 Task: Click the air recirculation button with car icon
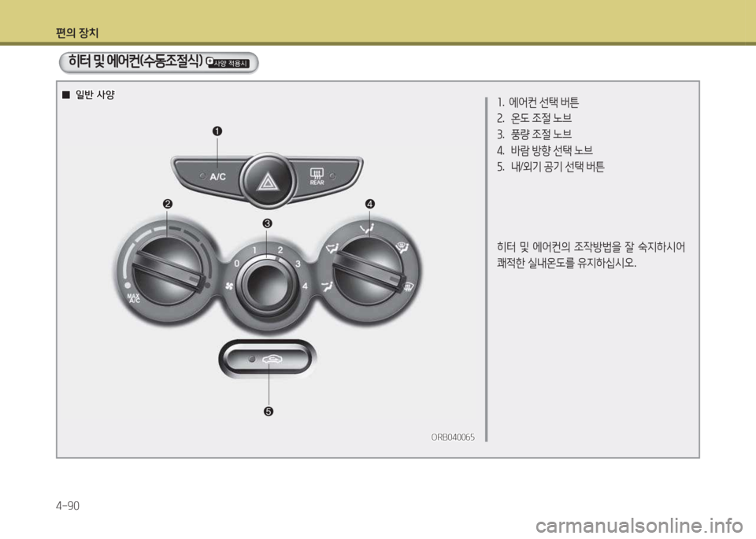tap(267, 360)
